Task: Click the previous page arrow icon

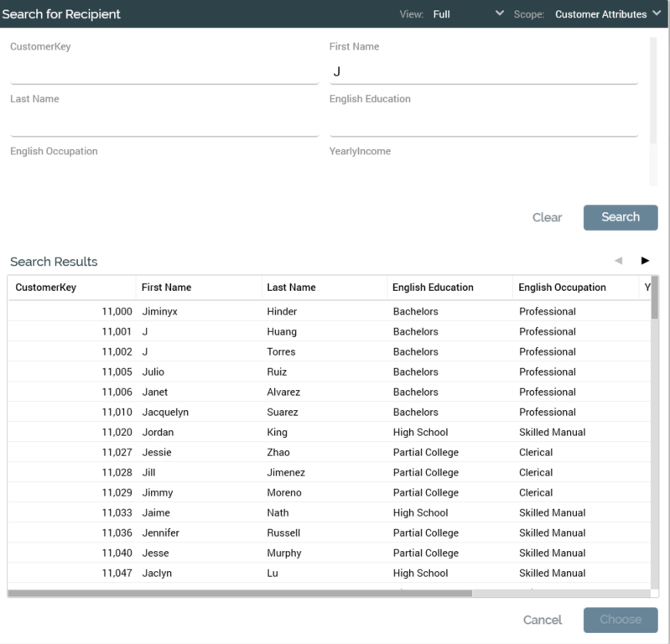Action: click(619, 261)
